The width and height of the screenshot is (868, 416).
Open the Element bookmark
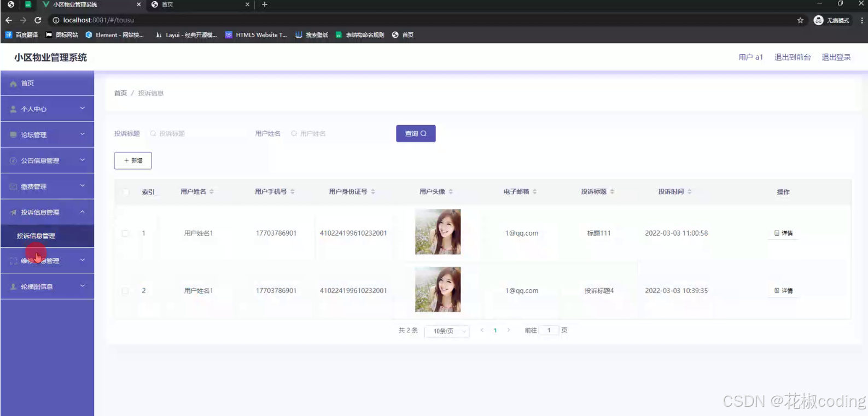(114, 35)
